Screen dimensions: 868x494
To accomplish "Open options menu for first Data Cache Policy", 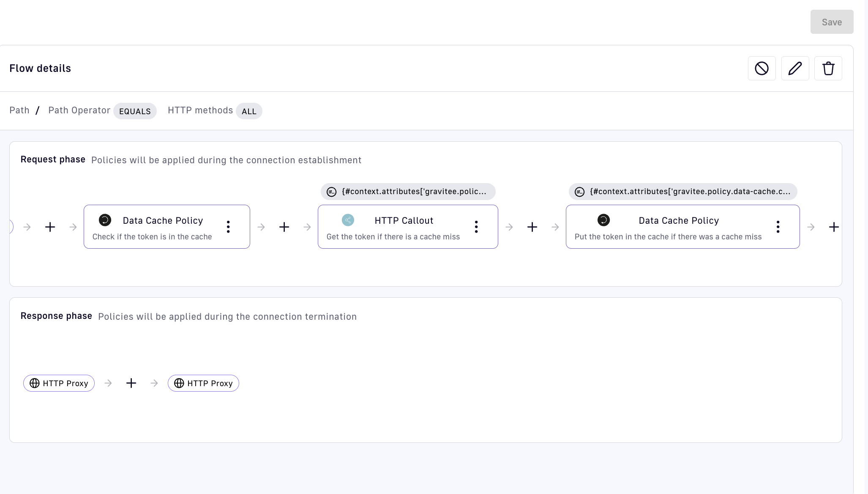I will point(228,227).
